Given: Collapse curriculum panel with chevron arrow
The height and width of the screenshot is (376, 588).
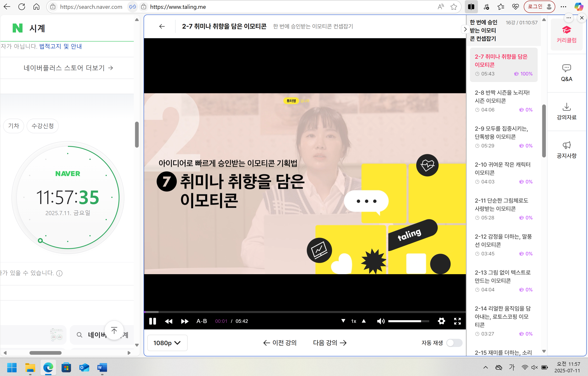Looking at the screenshot, I should pyautogui.click(x=465, y=29).
